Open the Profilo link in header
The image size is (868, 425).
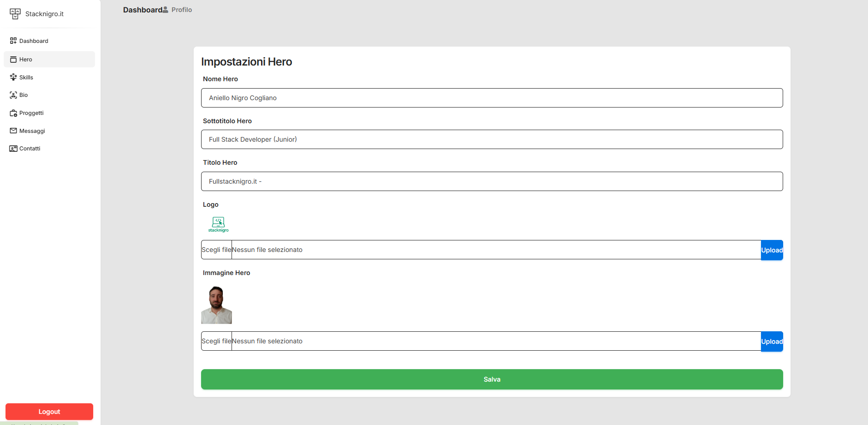[x=182, y=10]
